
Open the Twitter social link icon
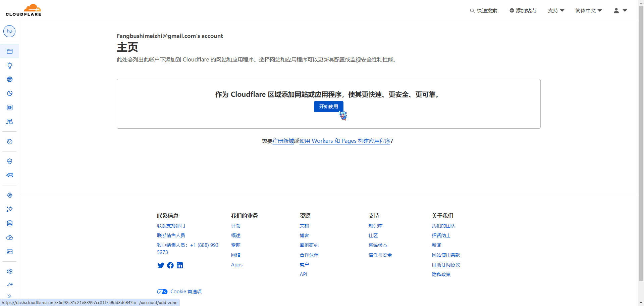pyautogui.click(x=161, y=265)
